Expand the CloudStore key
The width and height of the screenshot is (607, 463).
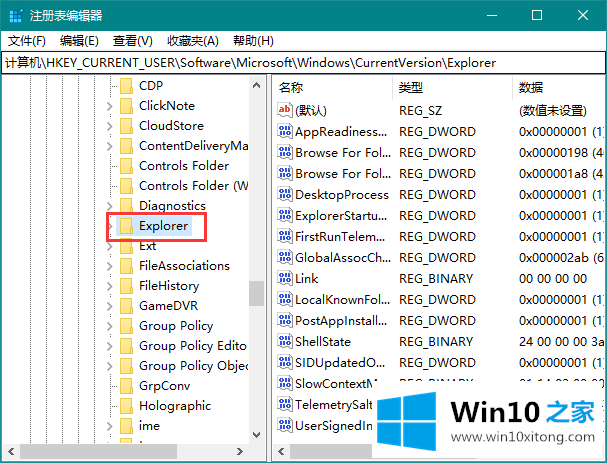[110, 126]
